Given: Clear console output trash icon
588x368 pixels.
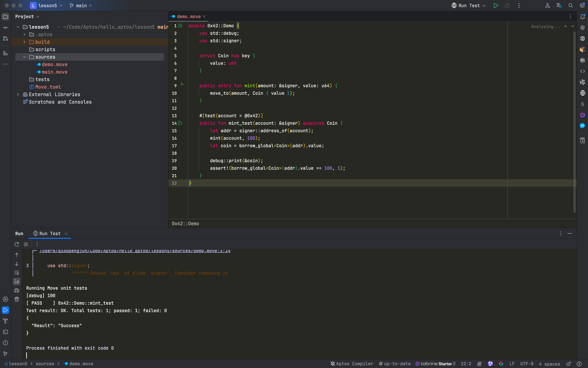Looking at the screenshot, I should [17, 299].
